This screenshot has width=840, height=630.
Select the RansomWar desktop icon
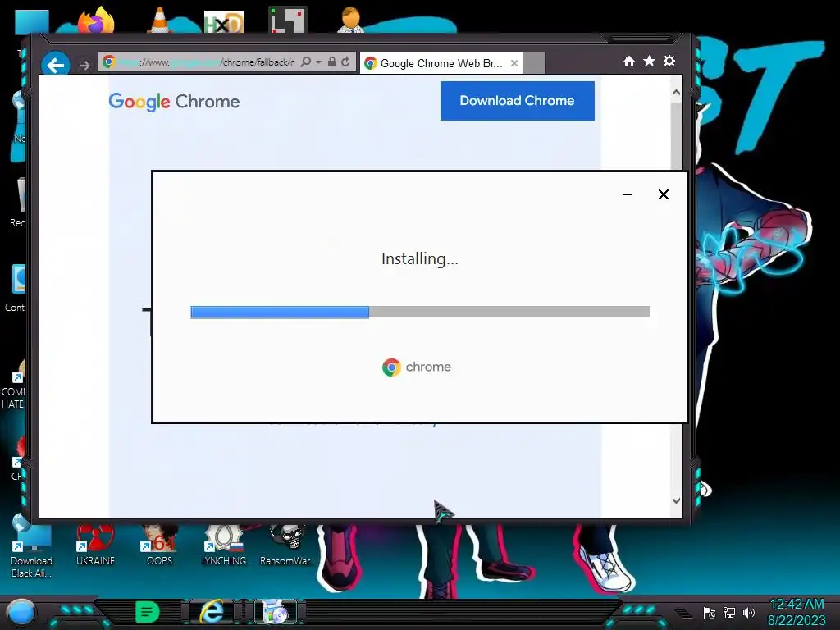pos(288,546)
